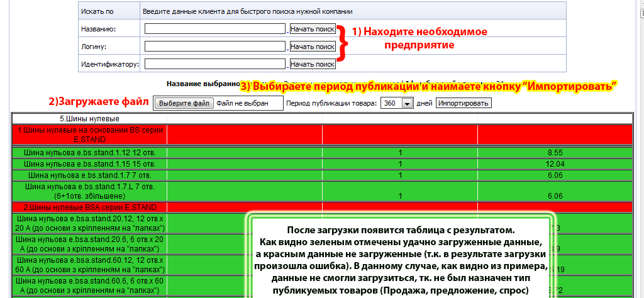Click red row 2.Шины нулевые BSA серии E.STAND
644x298 pixels.
(89, 207)
